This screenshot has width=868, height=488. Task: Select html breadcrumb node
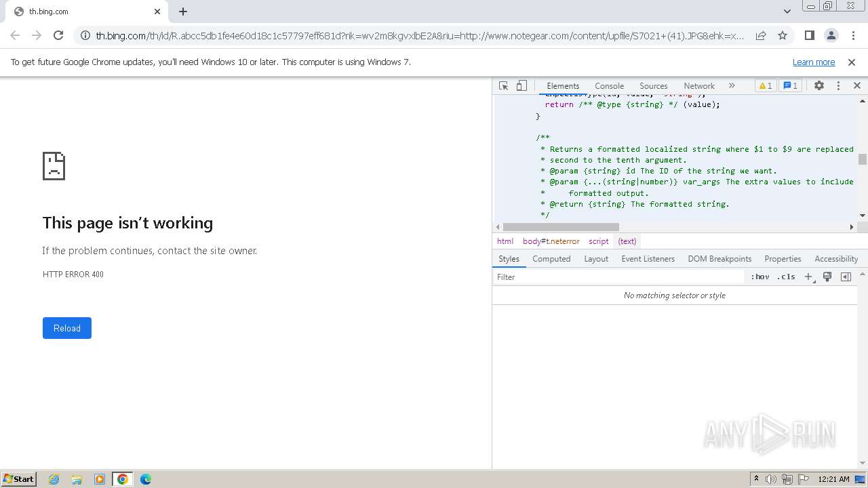[x=505, y=241]
